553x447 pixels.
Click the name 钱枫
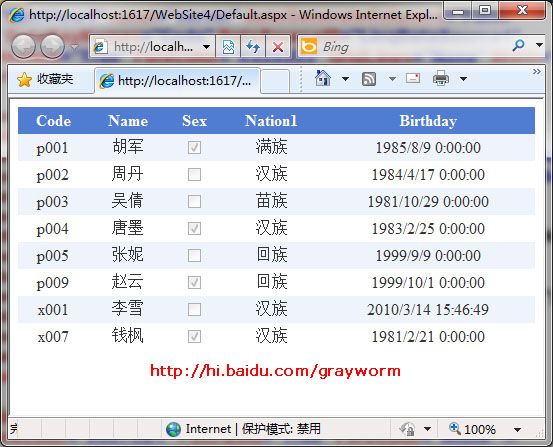128,336
